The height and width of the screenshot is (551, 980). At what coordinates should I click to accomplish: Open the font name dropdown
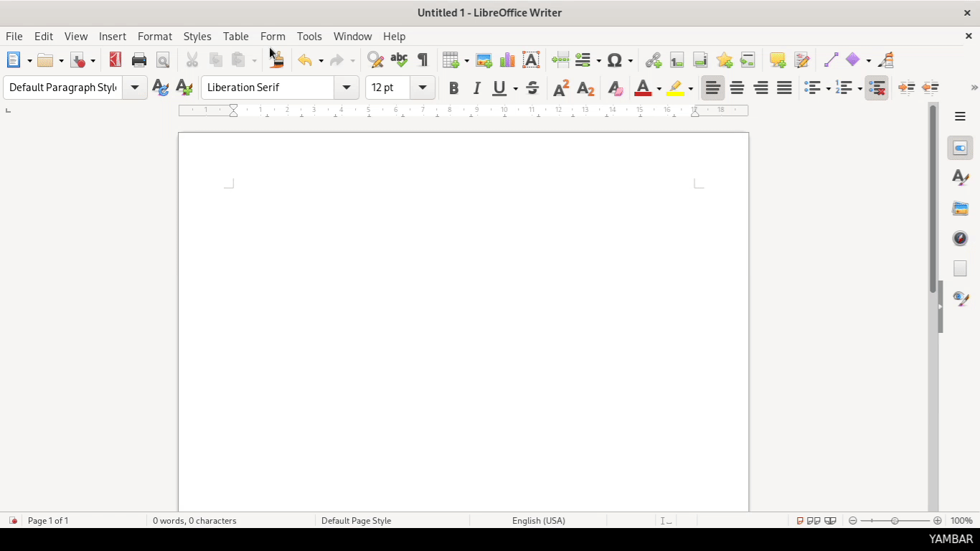346,88
